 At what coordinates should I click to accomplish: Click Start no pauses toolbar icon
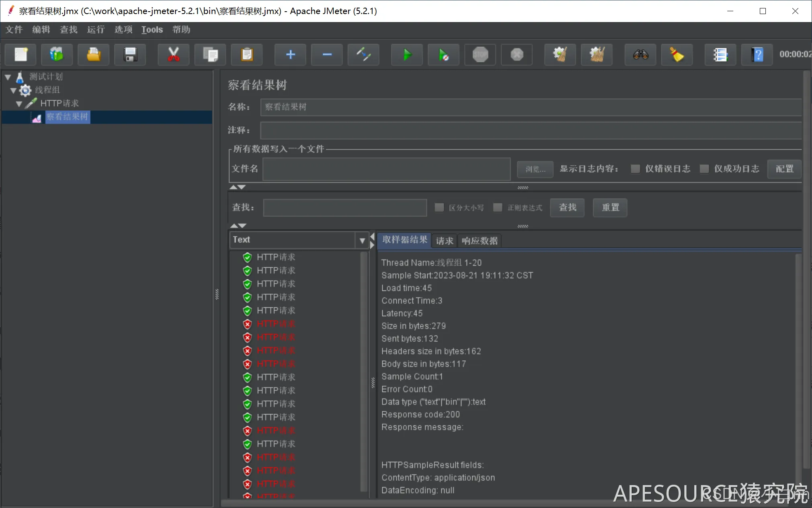[443, 55]
